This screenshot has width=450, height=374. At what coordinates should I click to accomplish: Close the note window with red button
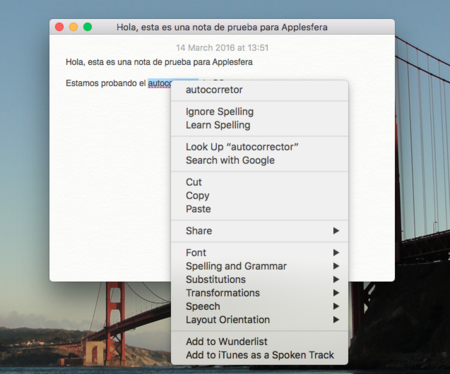59,27
